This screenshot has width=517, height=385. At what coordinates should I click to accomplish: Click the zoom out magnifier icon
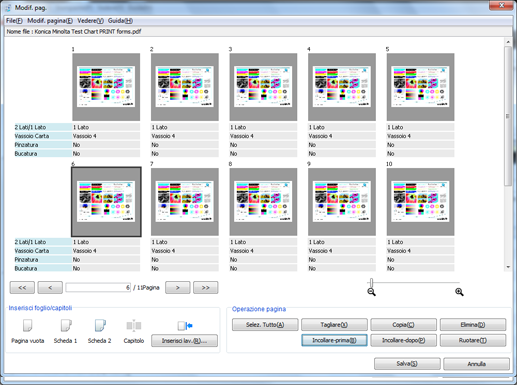click(371, 292)
